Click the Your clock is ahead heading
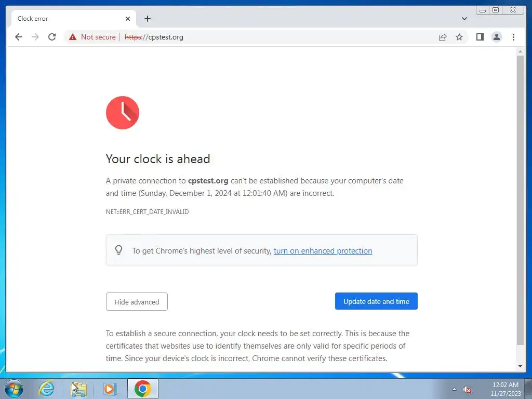The height and width of the screenshot is (399, 532). pos(158,159)
